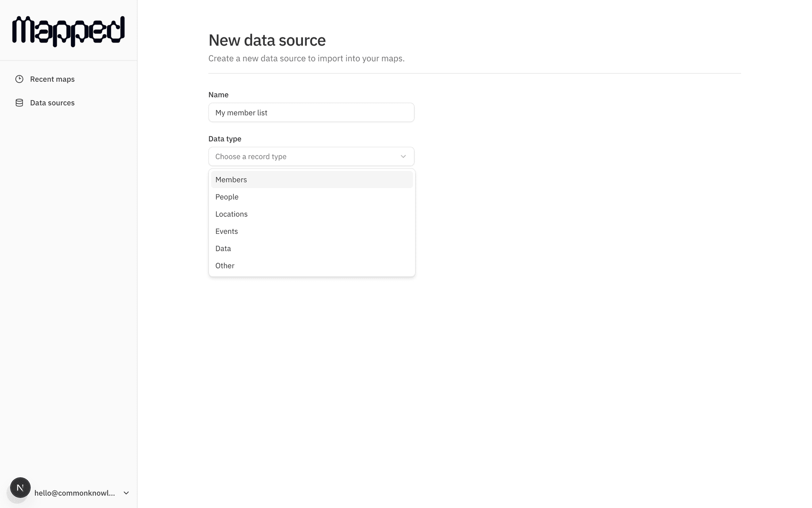Click the New data source heading
Image resolution: width=812 pixels, height=508 pixels.
(x=267, y=40)
